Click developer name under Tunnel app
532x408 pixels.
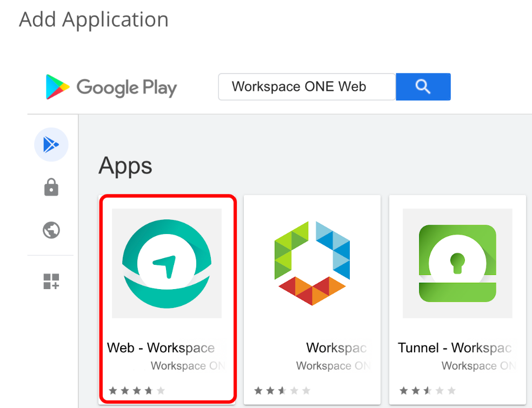pyautogui.click(x=478, y=366)
